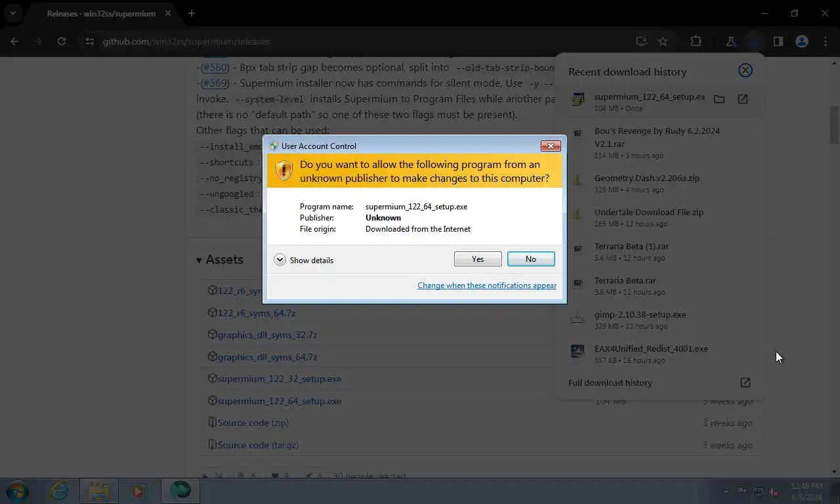
Task: Select EAX4Unified_Redist_4001.exe download entry
Action: (660, 354)
